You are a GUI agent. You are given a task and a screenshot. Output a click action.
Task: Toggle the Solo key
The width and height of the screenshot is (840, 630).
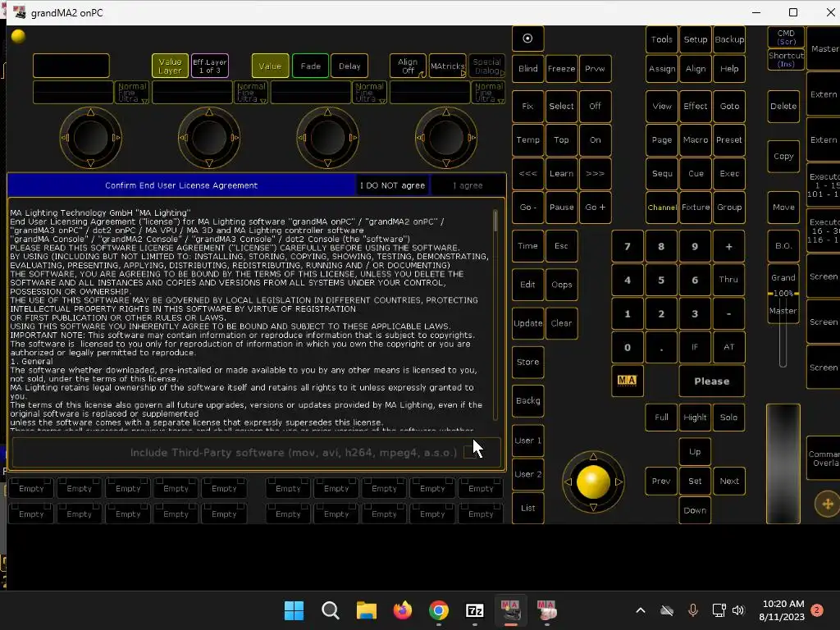point(728,418)
